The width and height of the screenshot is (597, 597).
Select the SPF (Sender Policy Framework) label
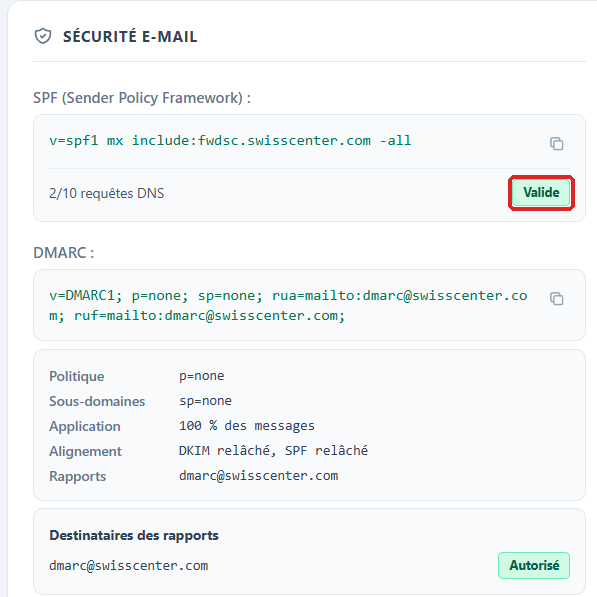[142, 98]
